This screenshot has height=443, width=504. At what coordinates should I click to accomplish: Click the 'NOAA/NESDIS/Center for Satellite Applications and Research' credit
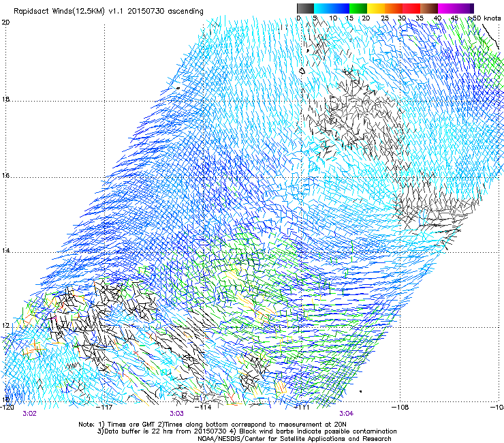pos(294,439)
